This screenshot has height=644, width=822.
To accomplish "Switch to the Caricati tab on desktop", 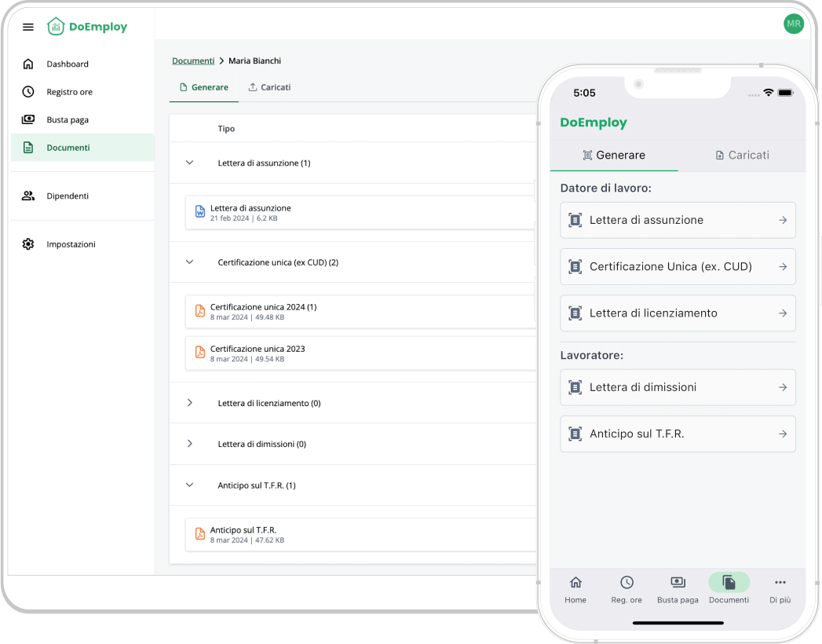I will click(269, 87).
